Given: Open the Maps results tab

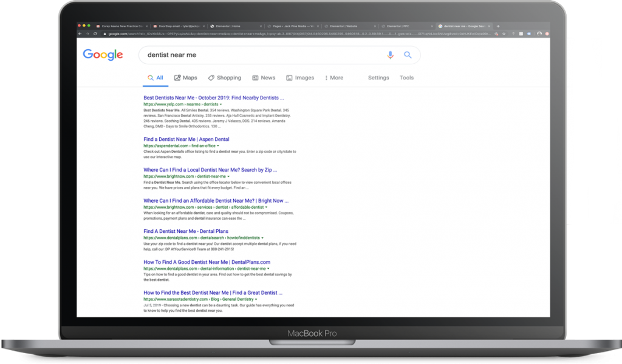Looking at the screenshot, I should pos(186,78).
